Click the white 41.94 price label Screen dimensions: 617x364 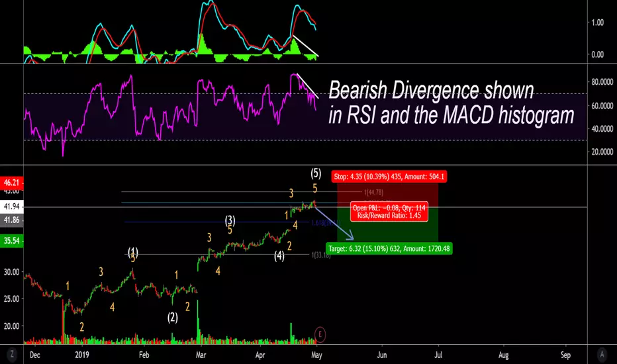11,206
